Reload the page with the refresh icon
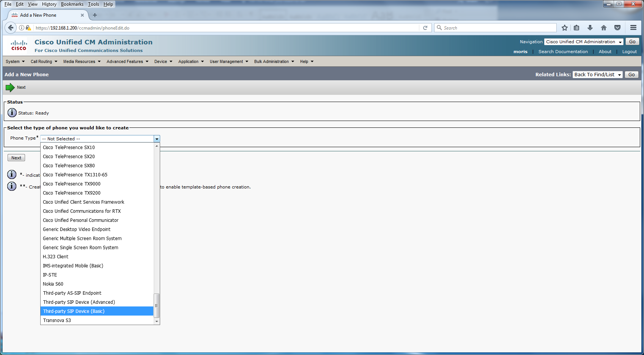This screenshot has height=355, width=644. click(425, 28)
